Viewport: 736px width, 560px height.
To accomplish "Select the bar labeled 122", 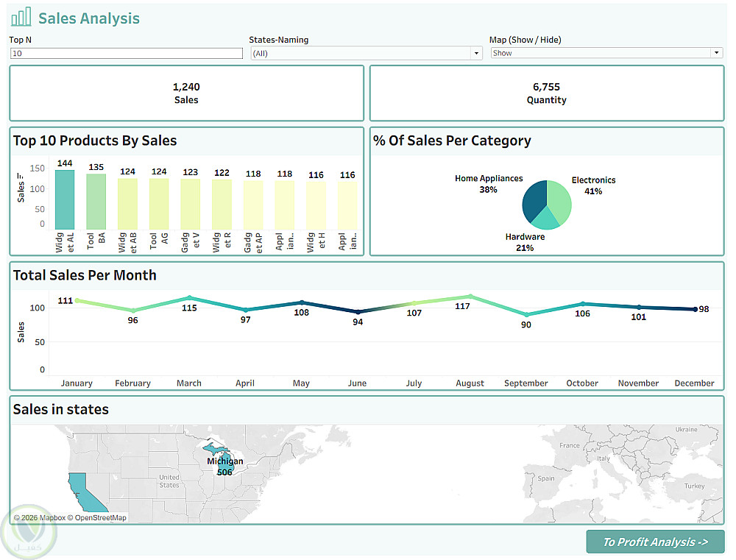I will pos(222,204).
